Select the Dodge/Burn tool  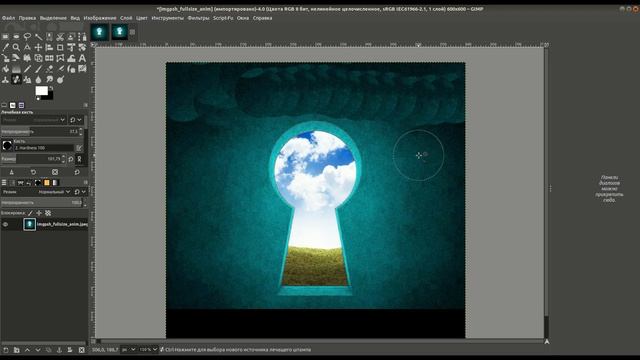click(x=60, y=80)
